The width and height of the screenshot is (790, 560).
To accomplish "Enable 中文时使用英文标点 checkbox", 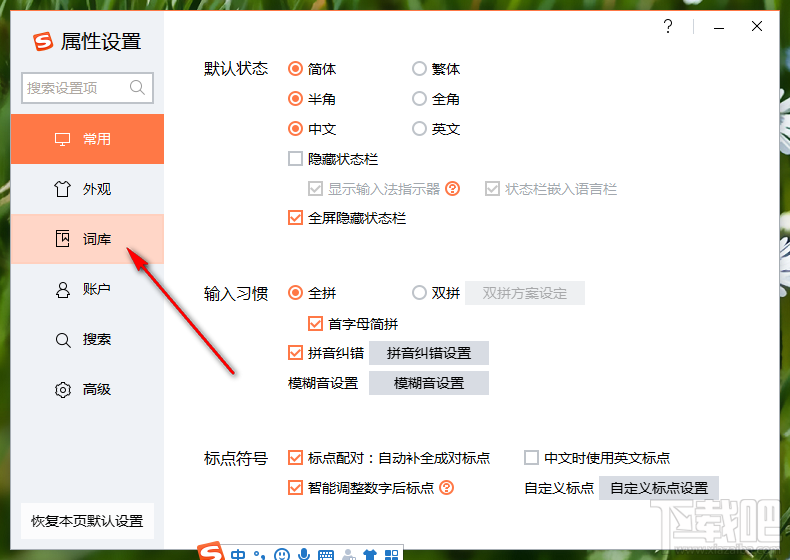I will click(532, 458).
